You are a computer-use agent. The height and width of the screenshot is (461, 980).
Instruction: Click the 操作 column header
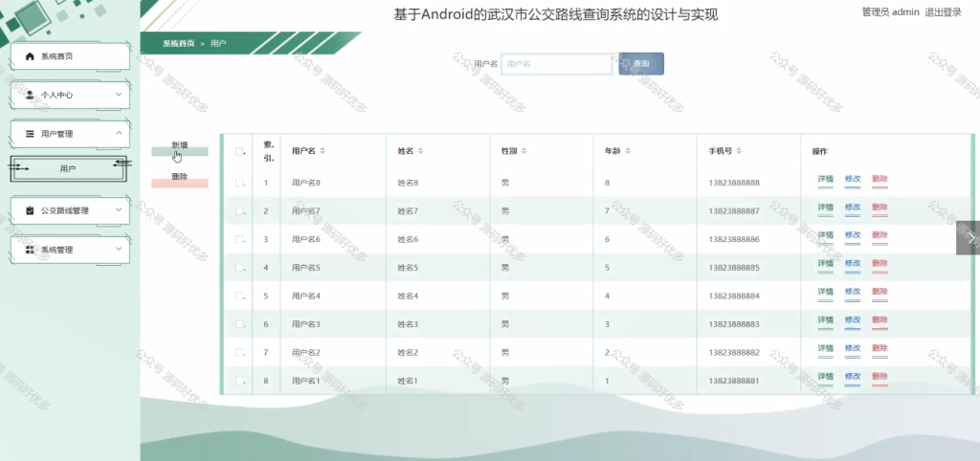click(819, 152)
